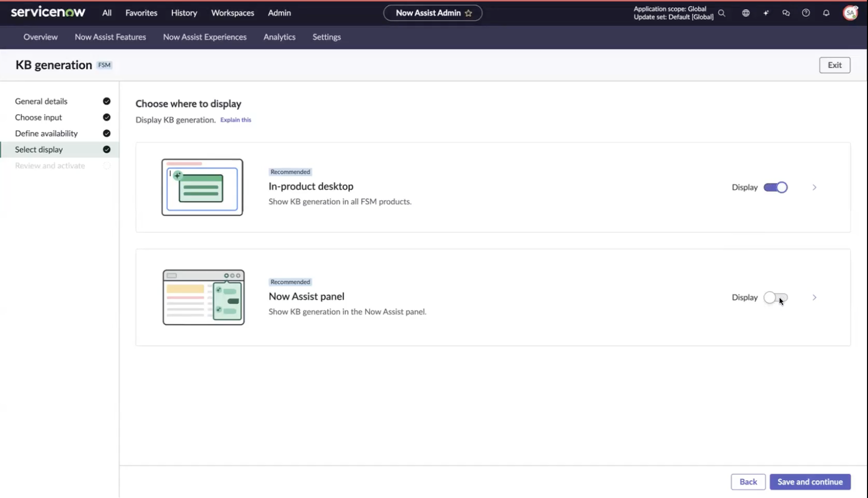The width and height of the screenshot is (868, 498).
Task: Open the Admin menu
Action: click(280, 13)
